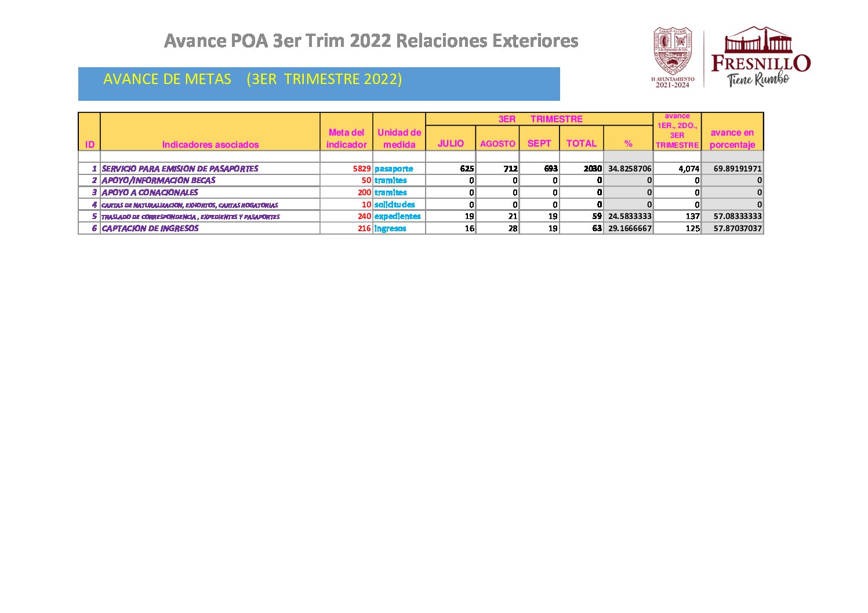
Task: Click the 4,074 accumulated avance cell
Action: pos(689,169)
